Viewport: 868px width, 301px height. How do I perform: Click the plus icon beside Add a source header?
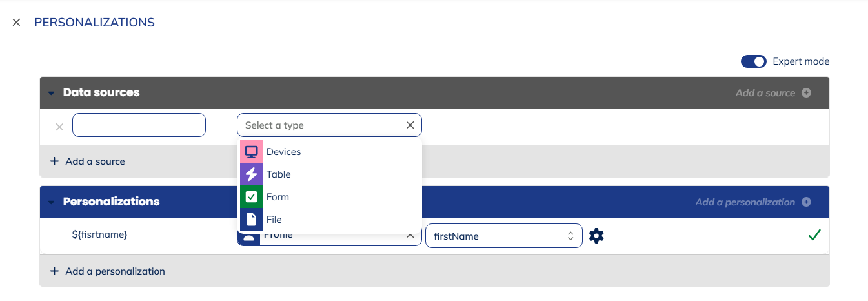(x=806, y=93)
